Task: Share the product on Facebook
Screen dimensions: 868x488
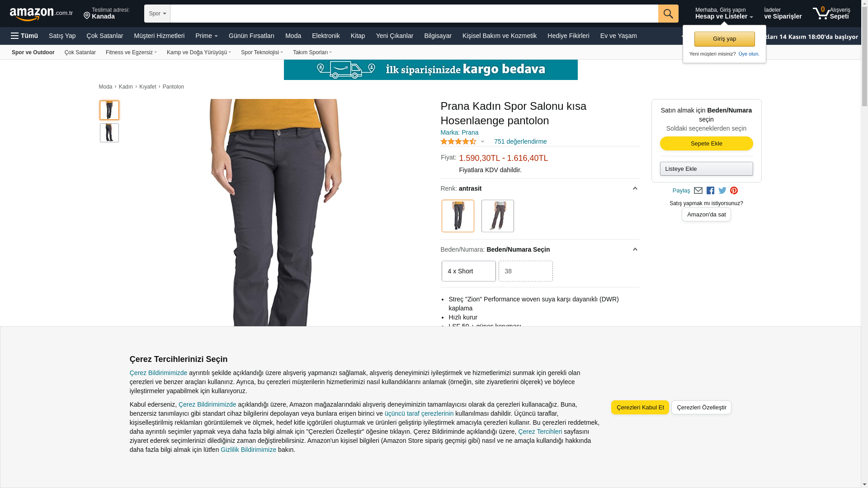Action: pos(710,191)
